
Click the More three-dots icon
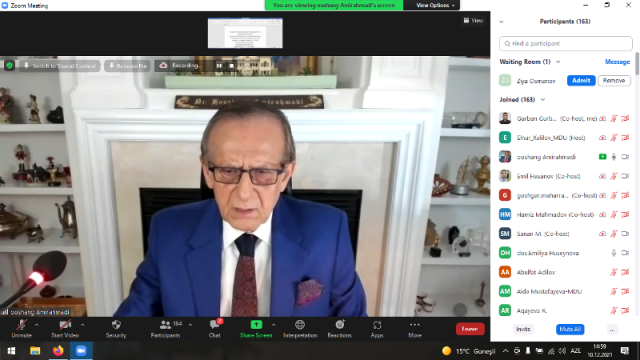click(x=415, y=325)
